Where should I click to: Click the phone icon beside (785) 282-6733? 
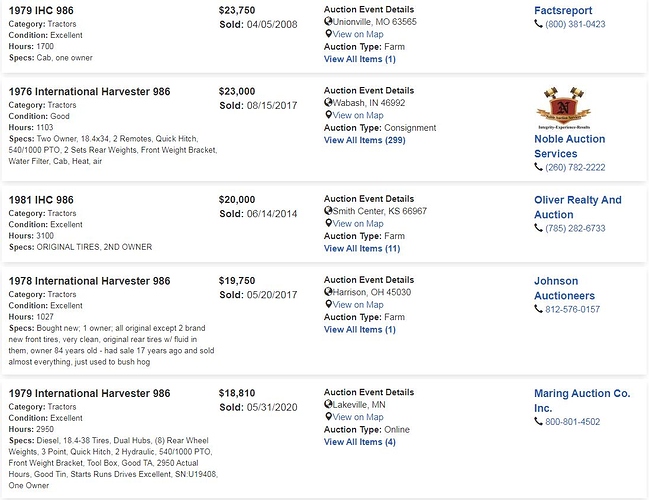[538, 228]
